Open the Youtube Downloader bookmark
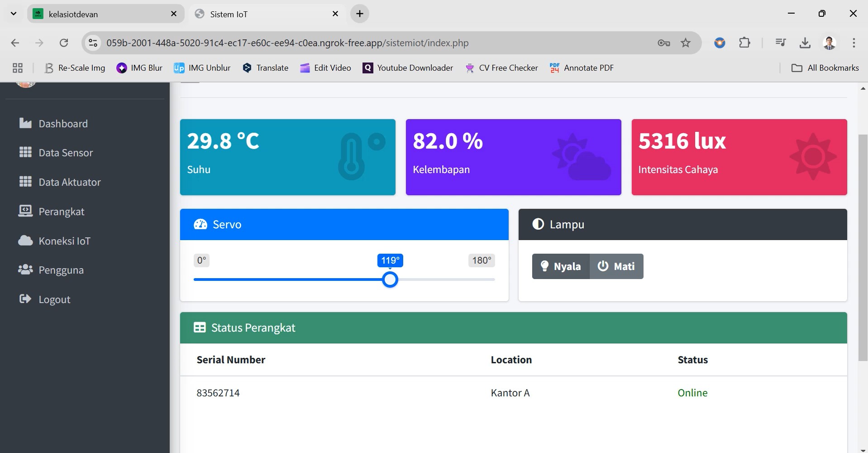This screenshot has width=868, height=453. 408,68
